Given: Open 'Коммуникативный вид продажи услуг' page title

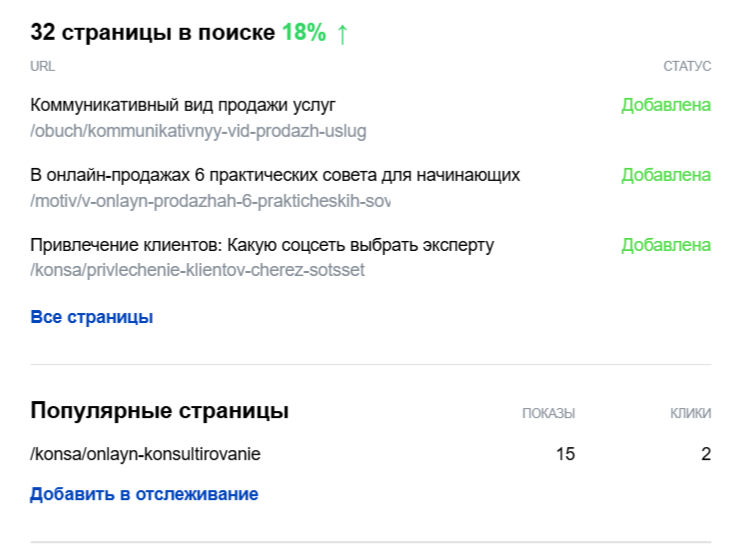Looking at the screenshot, I should pos(183,105).
